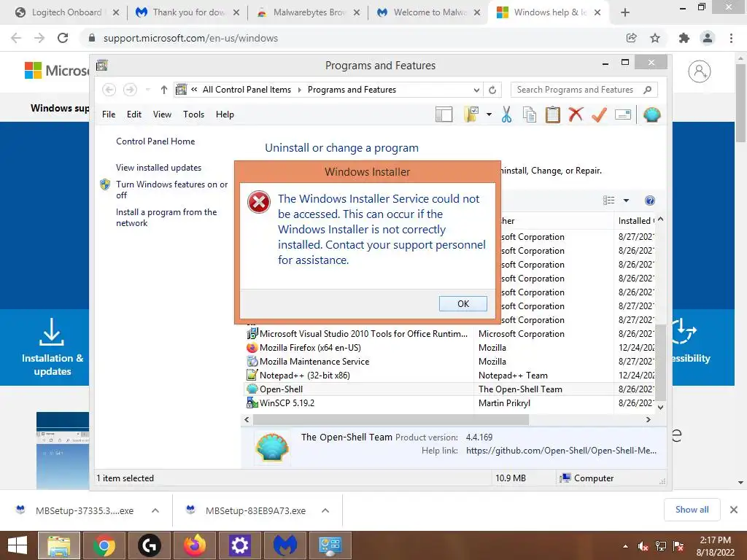Select Microsoft Visual Studio 2010 Tools row

pyautogui.click(x=449, y=334)
